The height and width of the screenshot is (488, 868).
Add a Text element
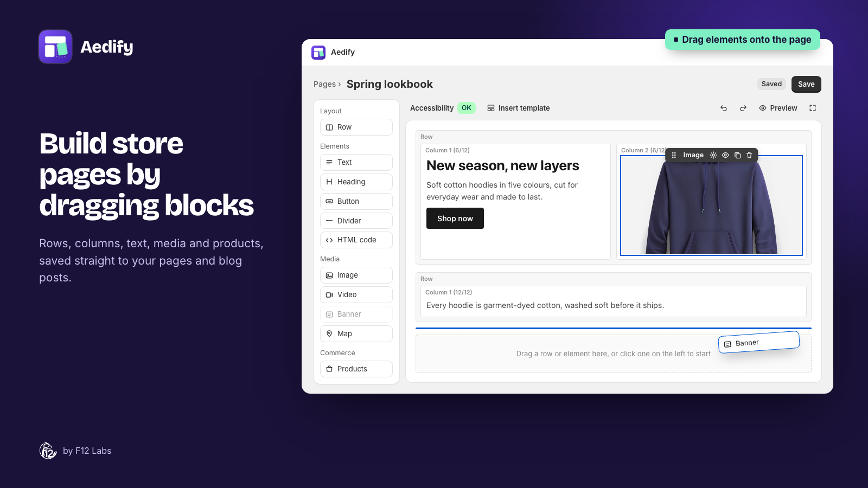[x=356, y=162]
